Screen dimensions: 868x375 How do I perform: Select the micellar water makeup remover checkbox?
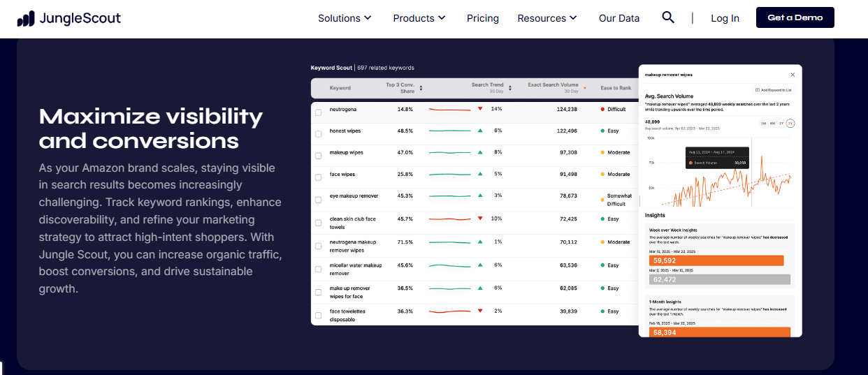(319, 267)
